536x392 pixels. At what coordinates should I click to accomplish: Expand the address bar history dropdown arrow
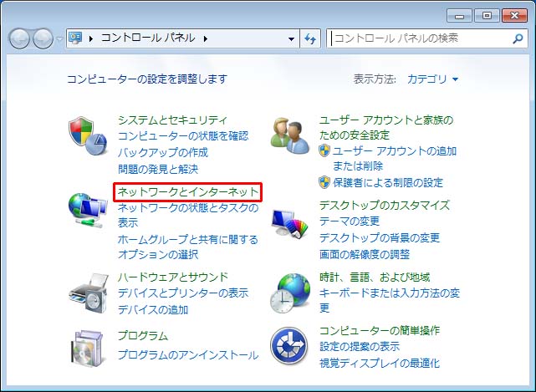coord(291,38)
